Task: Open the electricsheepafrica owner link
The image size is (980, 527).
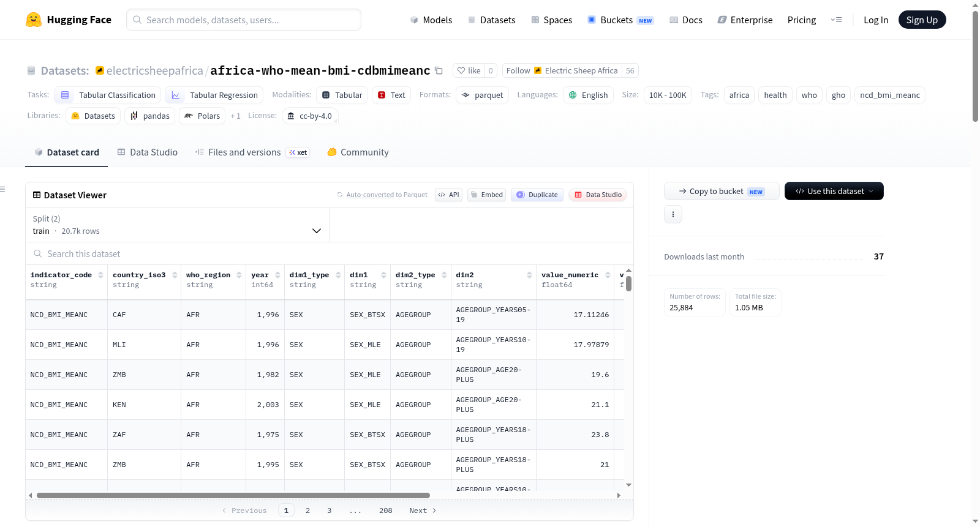Action: click(154, 70)
